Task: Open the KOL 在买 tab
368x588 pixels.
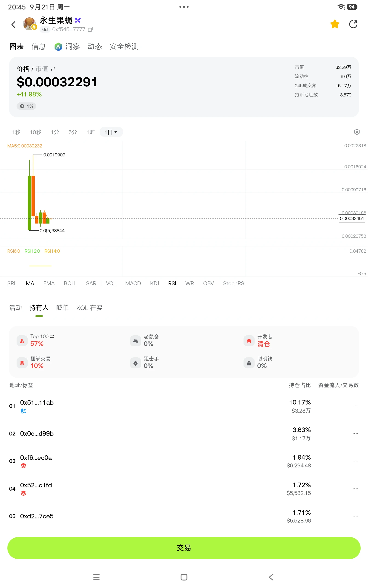Action: [89, 308]
